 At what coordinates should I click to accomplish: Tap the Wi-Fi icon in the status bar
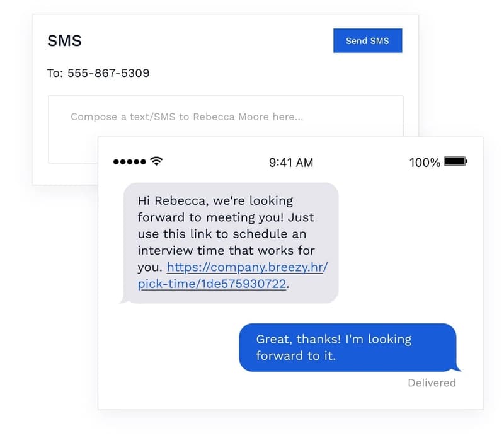coord(156,161)
